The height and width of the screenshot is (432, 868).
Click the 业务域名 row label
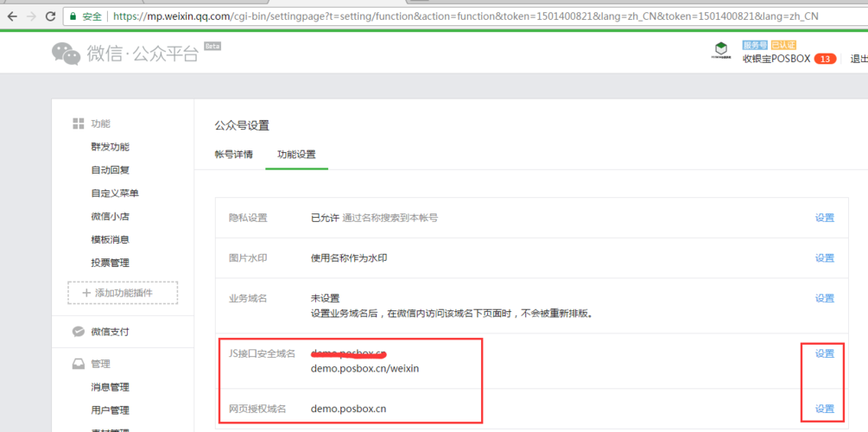point(248,299)
